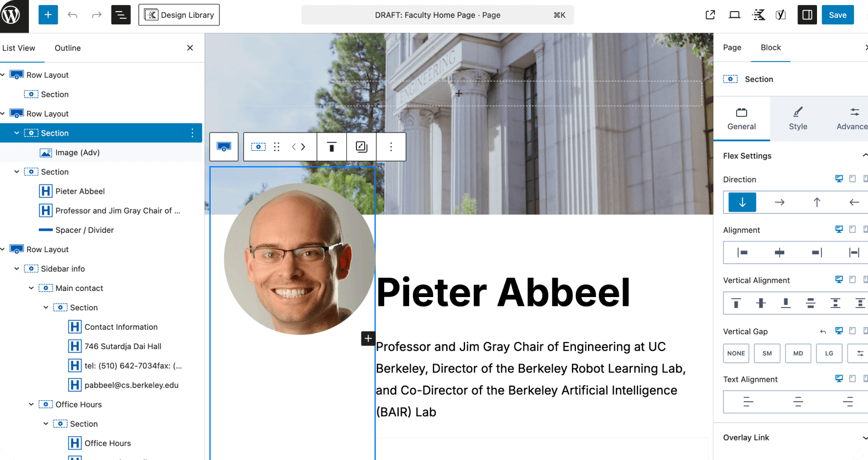Viewport: 868px width, 460px height.
Task: Toggle the settings sidebar panel
Action: click(808, 15)
